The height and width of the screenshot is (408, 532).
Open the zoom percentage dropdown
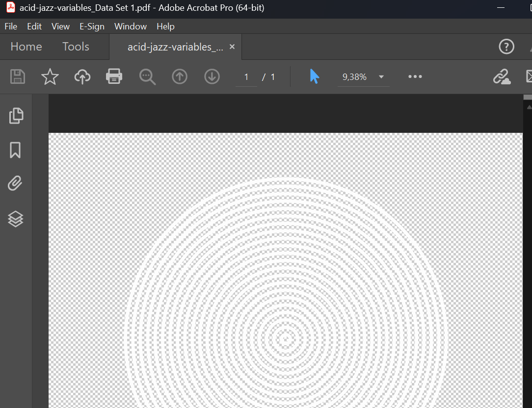pos(381,76)
